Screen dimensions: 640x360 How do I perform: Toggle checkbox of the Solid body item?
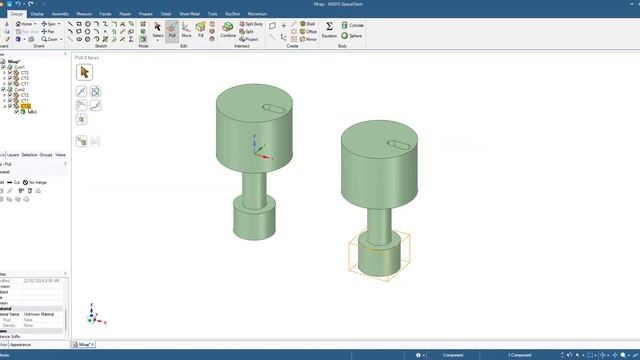point(17,111)
